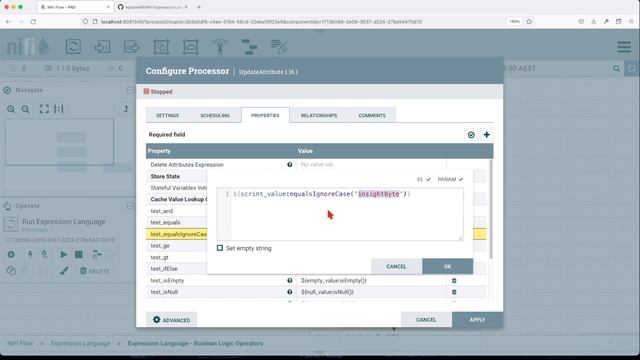Select the Output Port toolbar icon
The height and width of the screenshot is (360, 640).
tap(131, 47)
